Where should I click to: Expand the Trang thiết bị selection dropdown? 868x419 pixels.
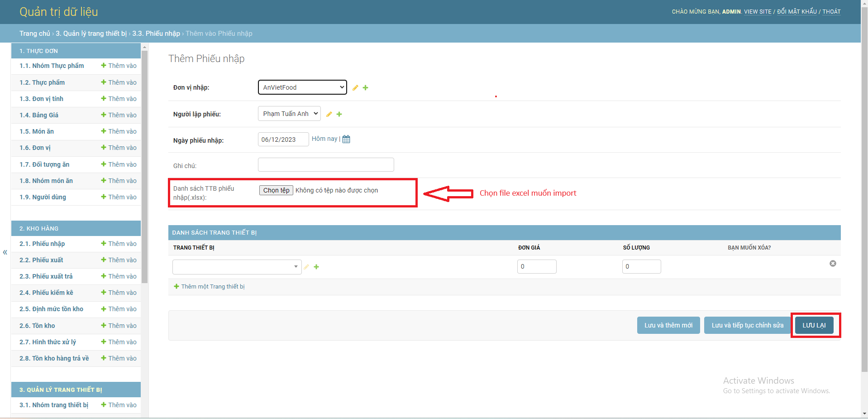pos(236,267)
